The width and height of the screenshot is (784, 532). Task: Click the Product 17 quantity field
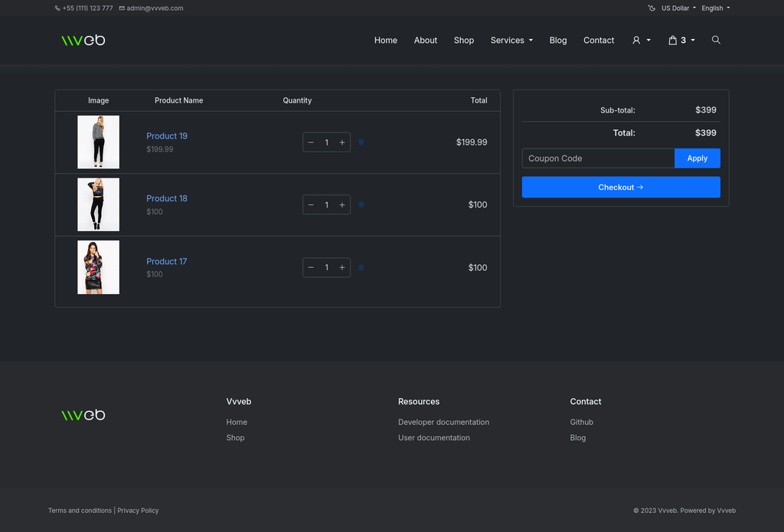tap(326, 267)
